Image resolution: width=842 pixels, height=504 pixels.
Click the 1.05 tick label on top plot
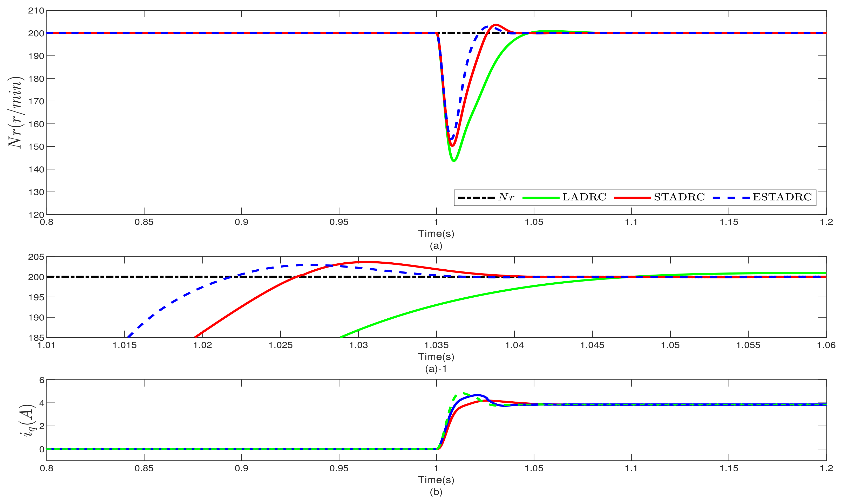(534, 222)
